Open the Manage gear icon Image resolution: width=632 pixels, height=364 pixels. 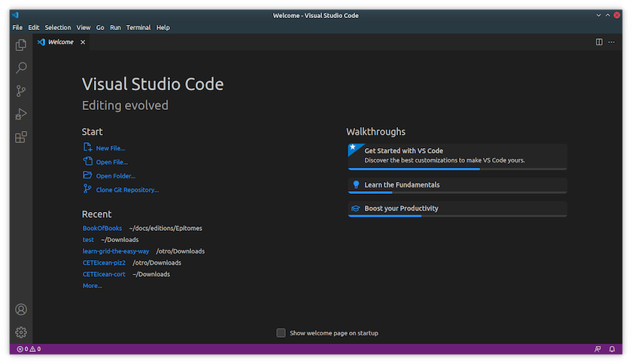21,332
